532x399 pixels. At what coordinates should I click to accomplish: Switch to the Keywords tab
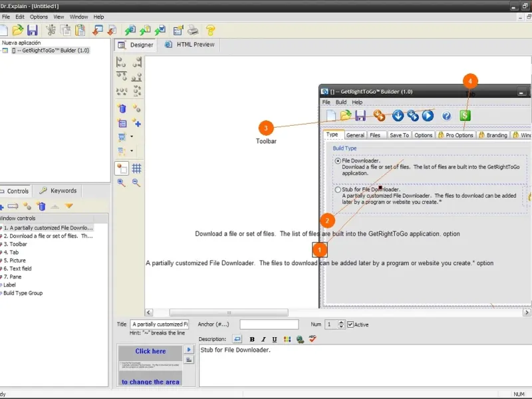[x=58, y=191]
